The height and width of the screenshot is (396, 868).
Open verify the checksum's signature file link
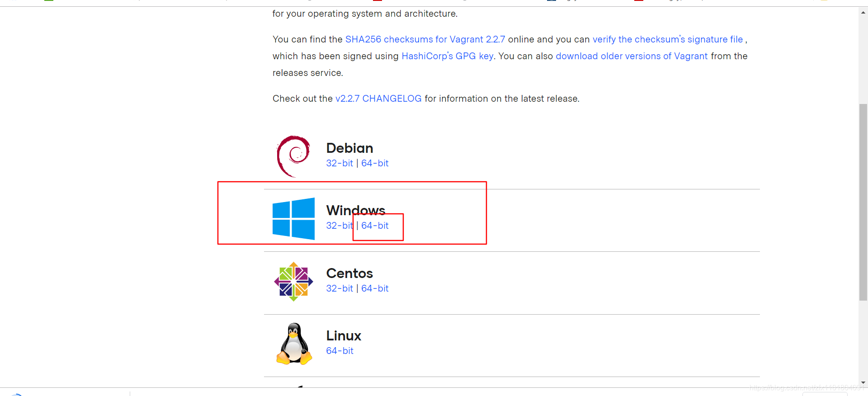point(668,39)
